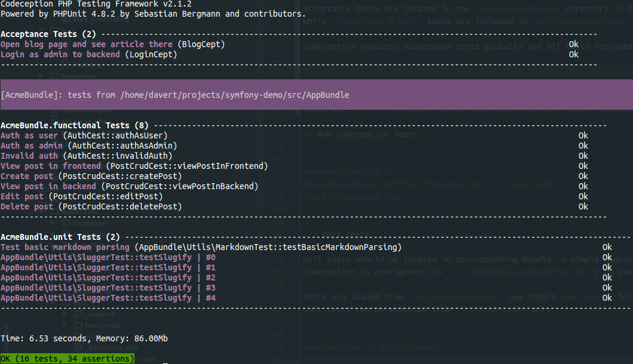The image size is (633, 364).
Task: Expand the faint 'Resources' folder in background IDE tree
Action: (x=41, y=75)
